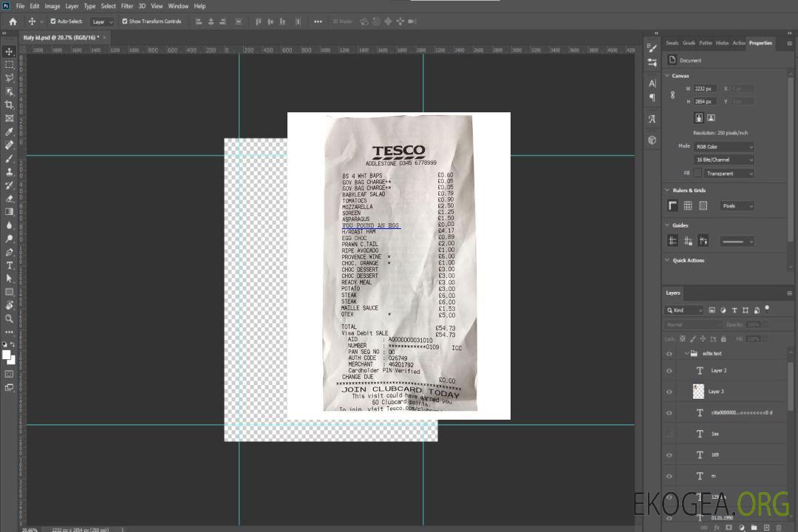Toggle grid display in Rulers & Grids
Screen dimensions: 798x532
(688, 205)
